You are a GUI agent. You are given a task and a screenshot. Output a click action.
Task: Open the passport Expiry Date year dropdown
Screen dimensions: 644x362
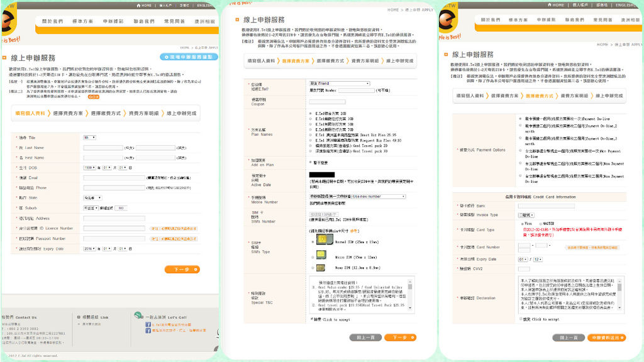[x=89, y=249]
